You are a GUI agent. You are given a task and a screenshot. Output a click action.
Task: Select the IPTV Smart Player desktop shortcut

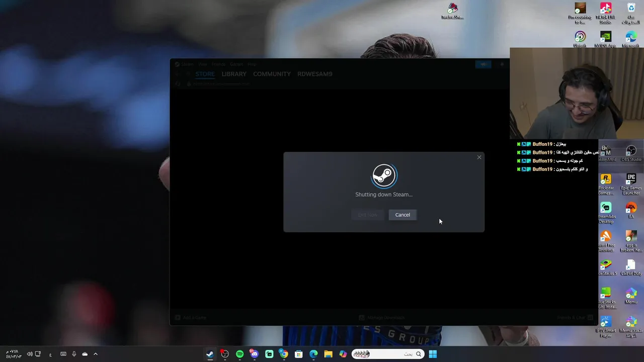[x=606, y=327]
